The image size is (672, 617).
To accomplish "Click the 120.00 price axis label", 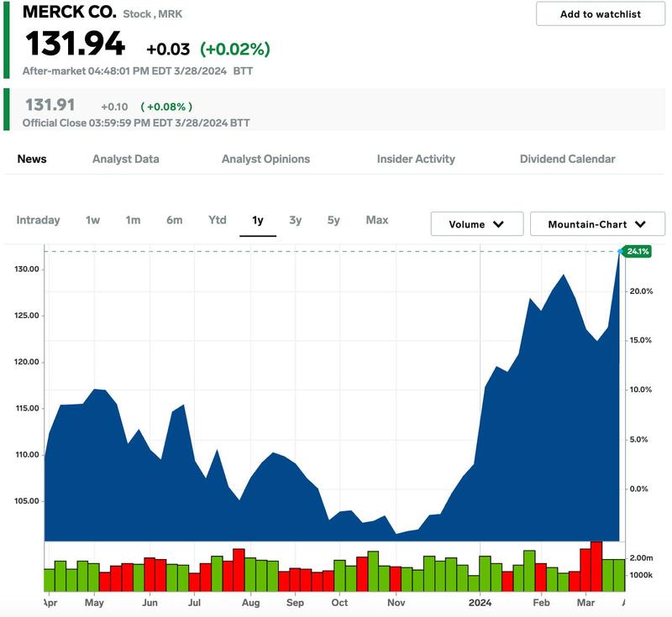I will coord(27,362).
